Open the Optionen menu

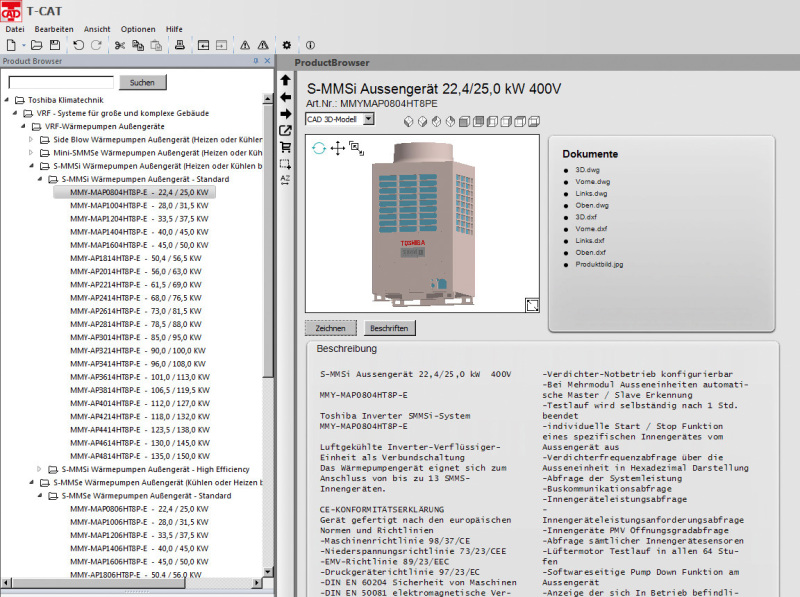pos(138,29)
